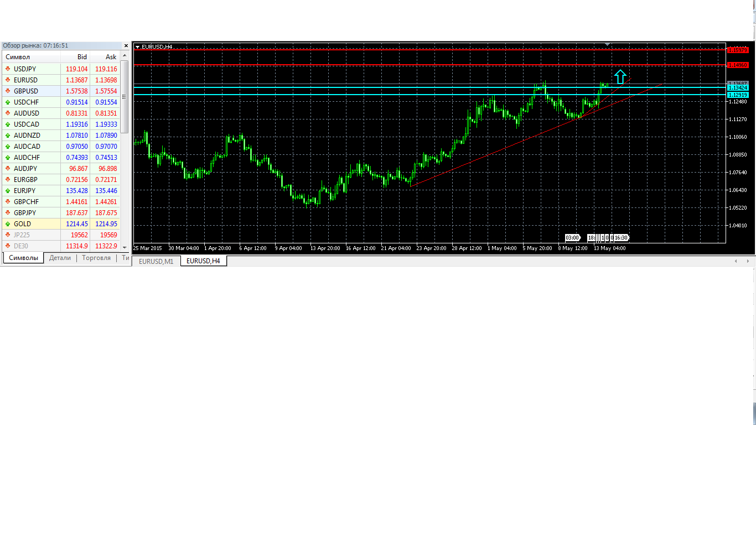The image size is (756, 541).
Task: Click the red down-arrow icon beside EURGBP
Action: click(8, 180)
